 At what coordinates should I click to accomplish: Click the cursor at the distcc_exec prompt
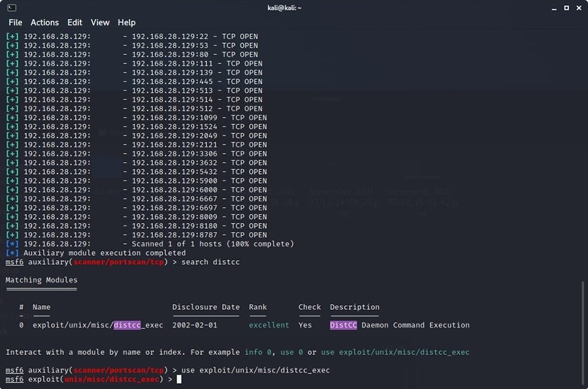pos(178,379)
